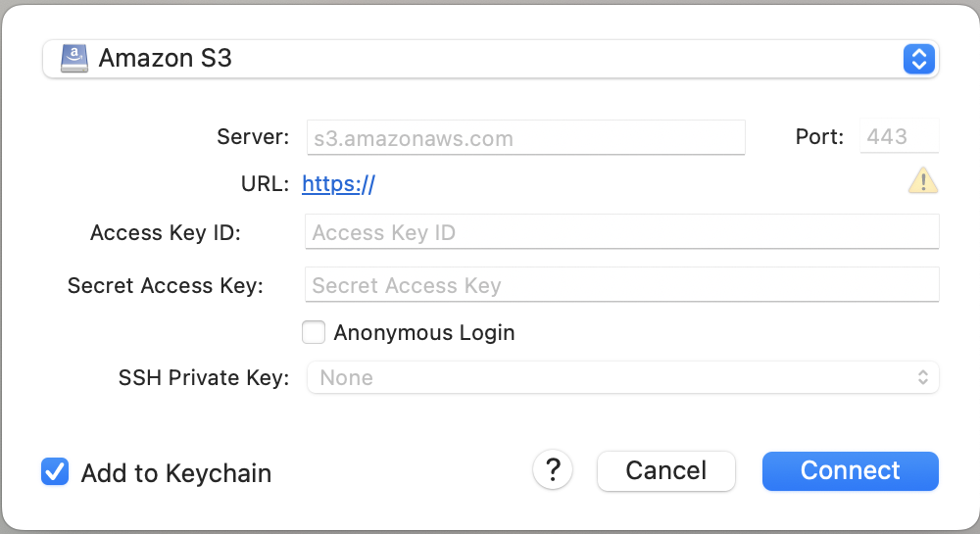Click into the Server input field
The image size is (980, 534).
pyautogui.click(x=525, y=137)
